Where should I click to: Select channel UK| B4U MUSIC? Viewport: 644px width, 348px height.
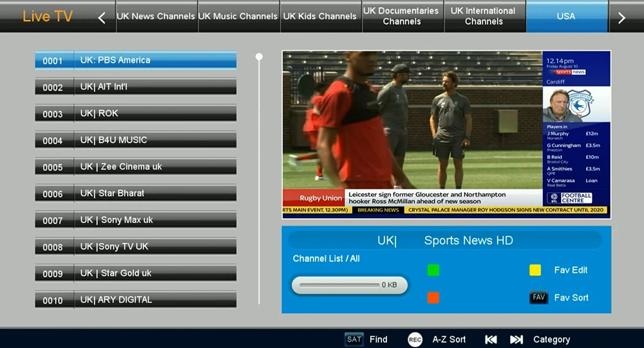(x=135, y=140)
